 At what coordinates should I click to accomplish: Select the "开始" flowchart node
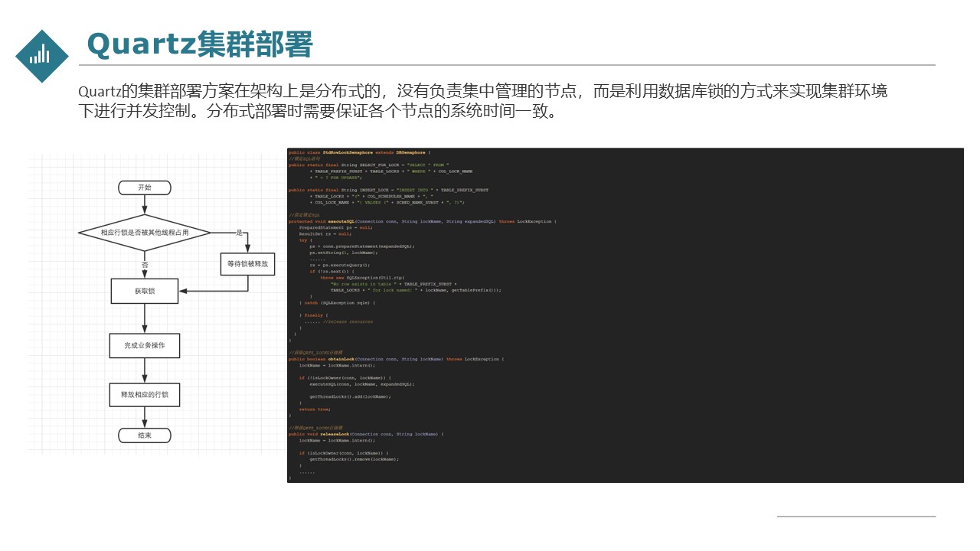pyautogui.click(x=145, y=187)
